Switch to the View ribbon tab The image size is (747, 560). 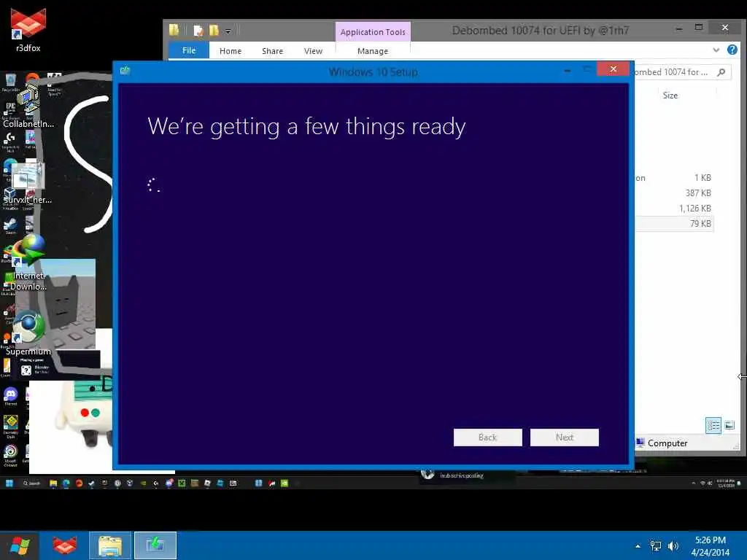point(313,51)
